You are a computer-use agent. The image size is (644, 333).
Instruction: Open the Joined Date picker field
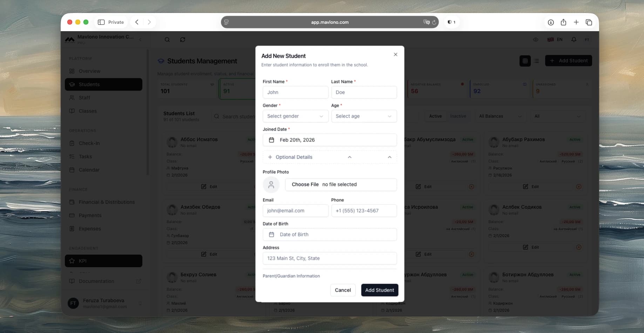(330, 140)
